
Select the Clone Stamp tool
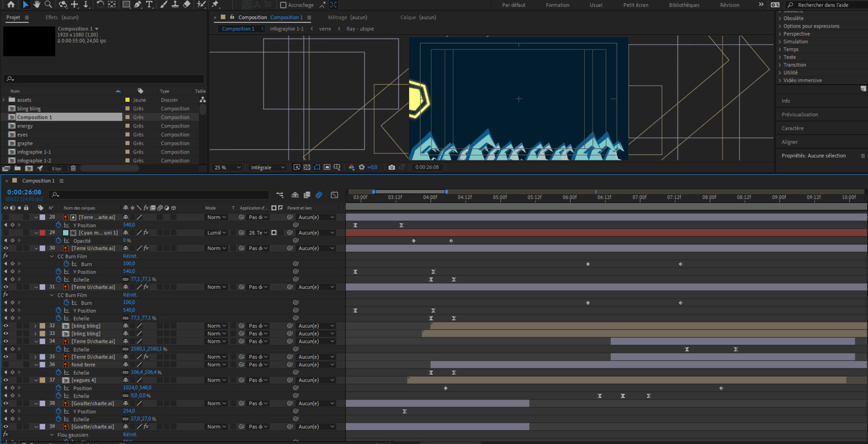[x=175, y=4]
